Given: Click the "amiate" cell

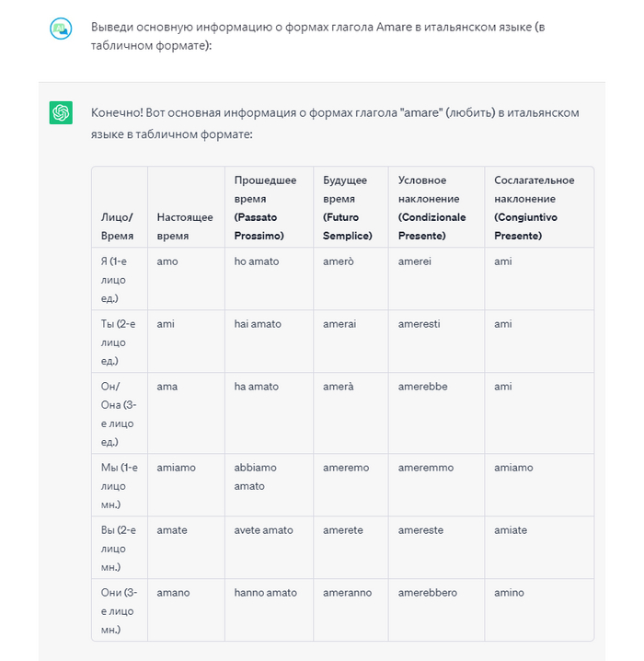Looking at the screenshot, I should click(511, 530).
